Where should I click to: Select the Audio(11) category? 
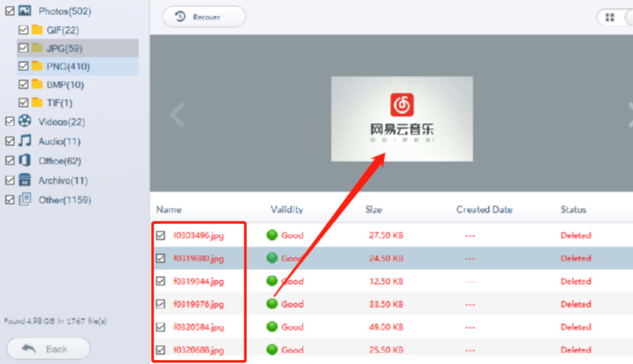[59, 142]
